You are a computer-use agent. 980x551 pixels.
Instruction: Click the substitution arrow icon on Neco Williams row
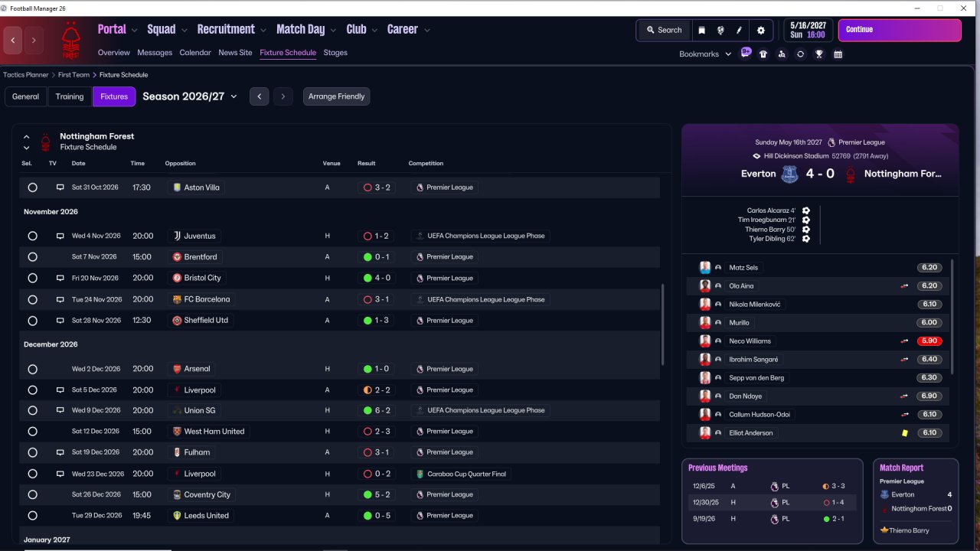[904, 341]
